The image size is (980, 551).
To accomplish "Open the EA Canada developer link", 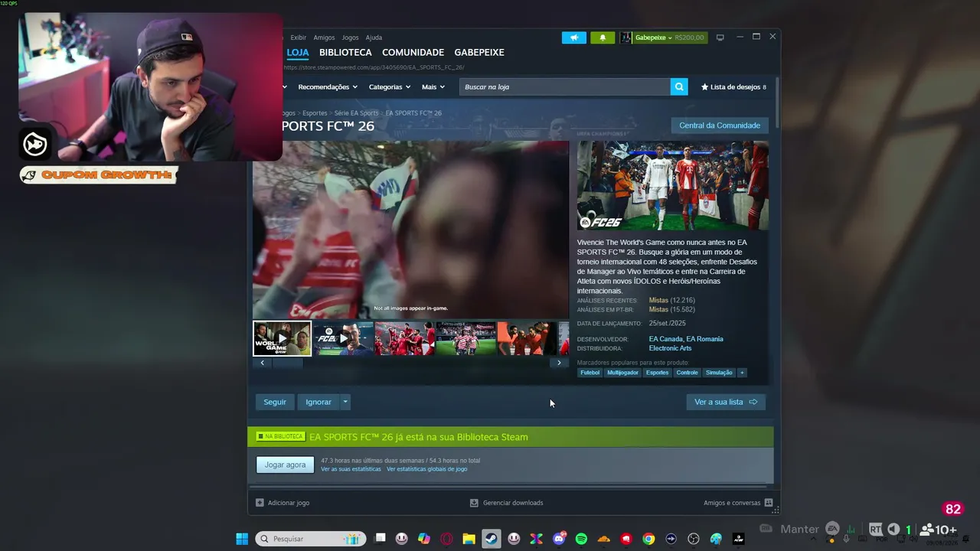I will coord(665,339).
